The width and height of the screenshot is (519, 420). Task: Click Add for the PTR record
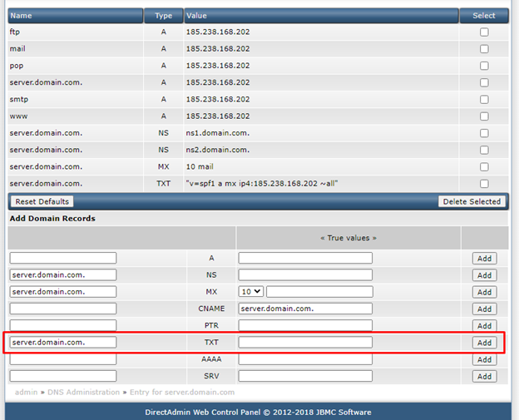click(484, 326)
